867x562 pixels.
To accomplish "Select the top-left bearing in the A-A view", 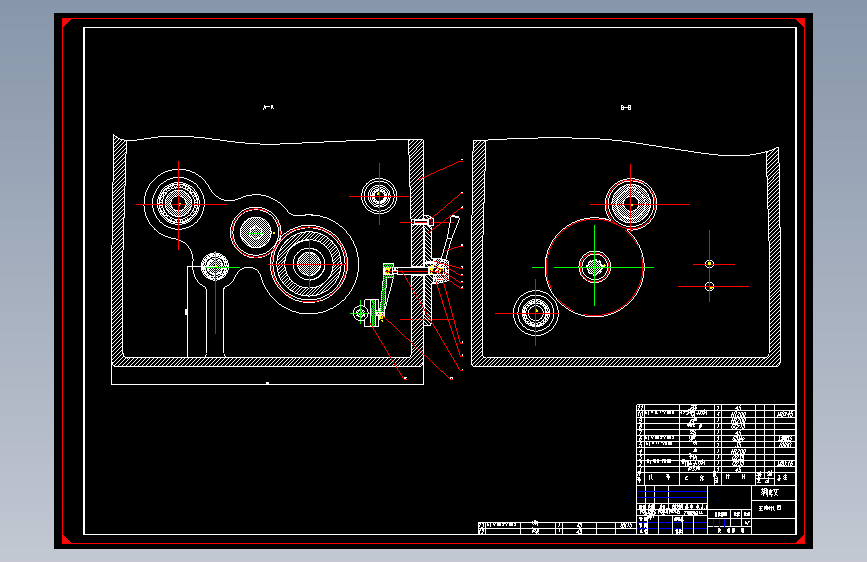I will click(x=178, y=204).
